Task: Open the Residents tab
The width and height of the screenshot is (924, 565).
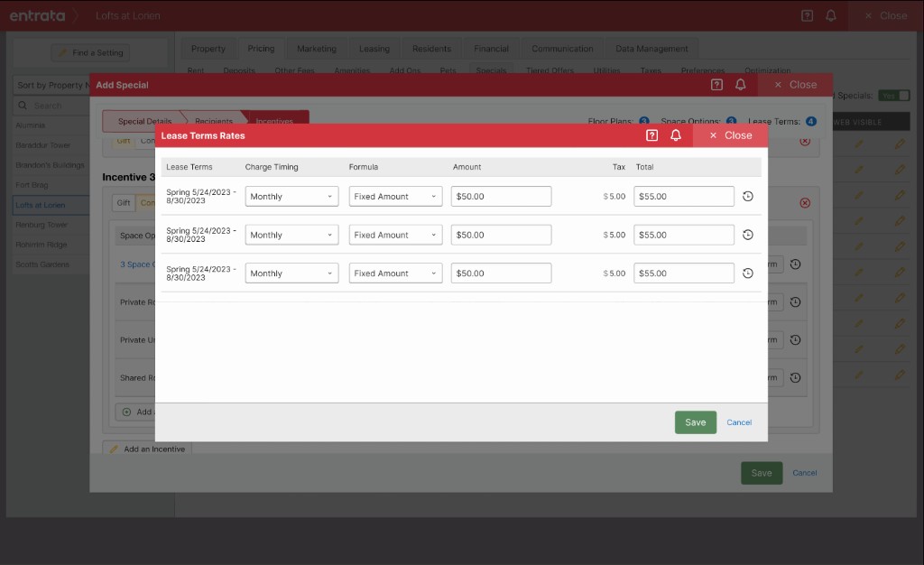Action: [431, 49]
